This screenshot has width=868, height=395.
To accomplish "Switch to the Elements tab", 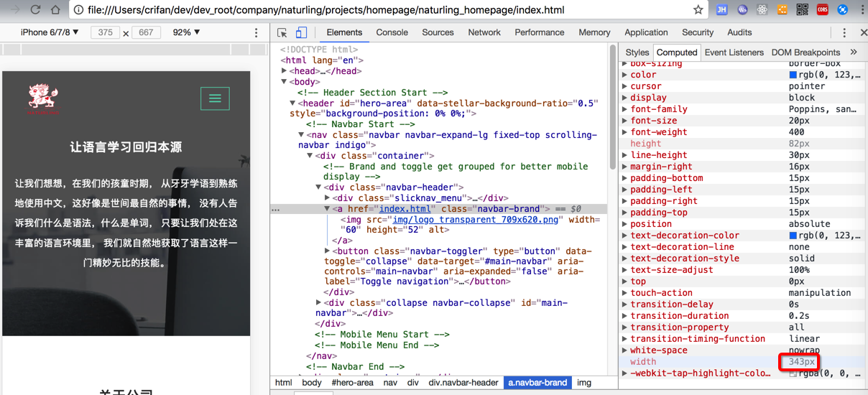I will 344,32.
